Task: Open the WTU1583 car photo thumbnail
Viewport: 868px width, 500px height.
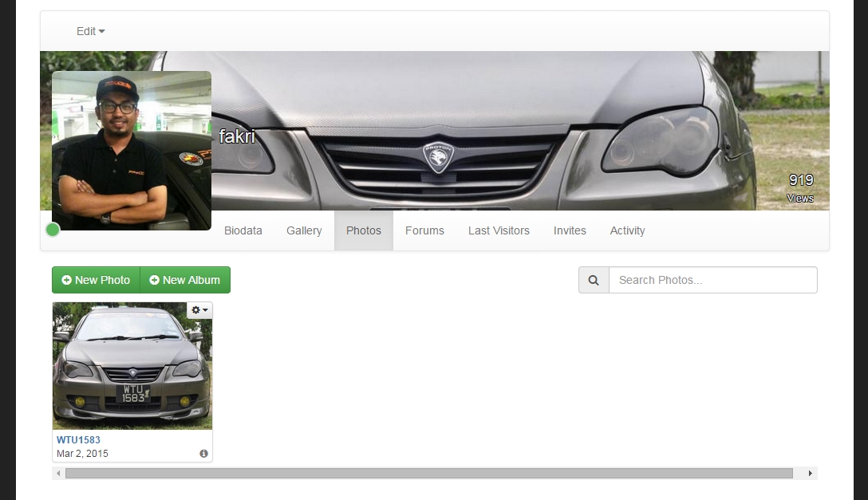Action: pyautogui.click(x=132, y=365)
